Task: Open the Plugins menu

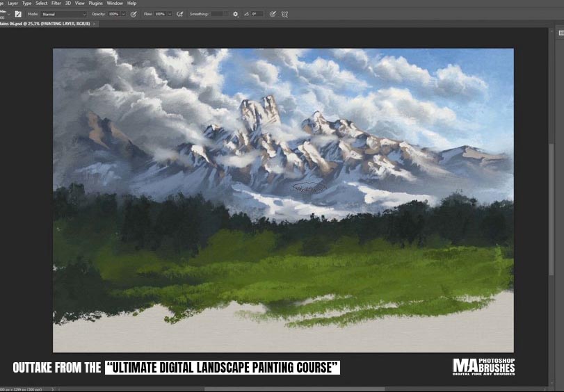Action: coord(96,3)
